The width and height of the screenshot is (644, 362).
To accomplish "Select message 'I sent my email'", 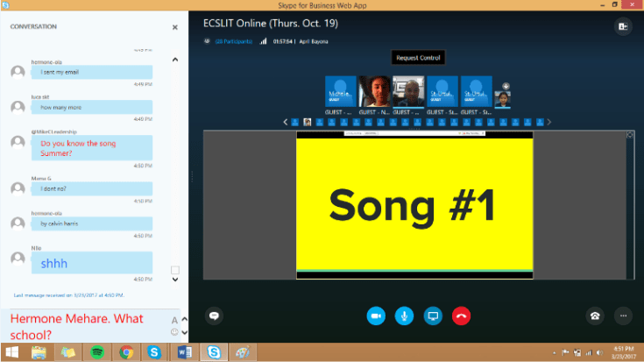I will point(92,73).
